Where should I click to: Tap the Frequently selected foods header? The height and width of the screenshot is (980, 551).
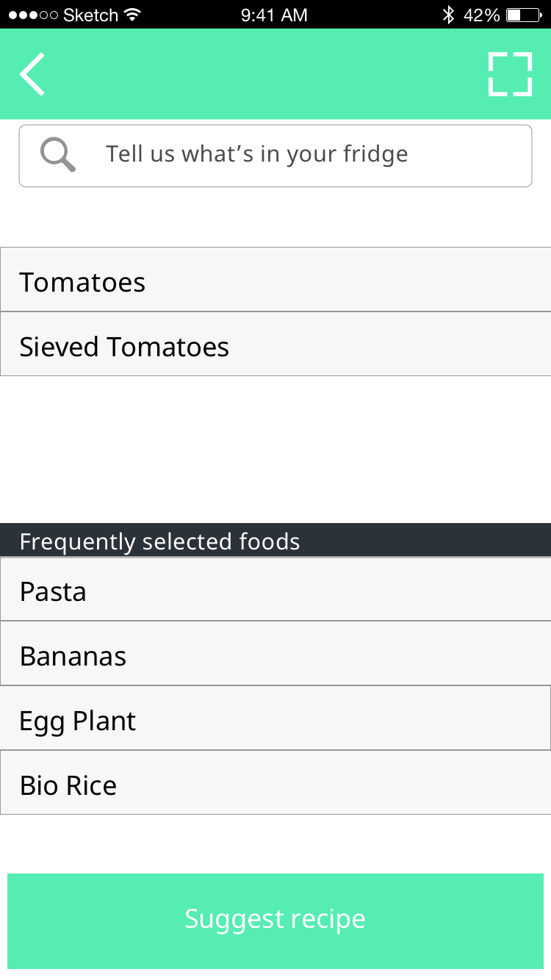275,541
